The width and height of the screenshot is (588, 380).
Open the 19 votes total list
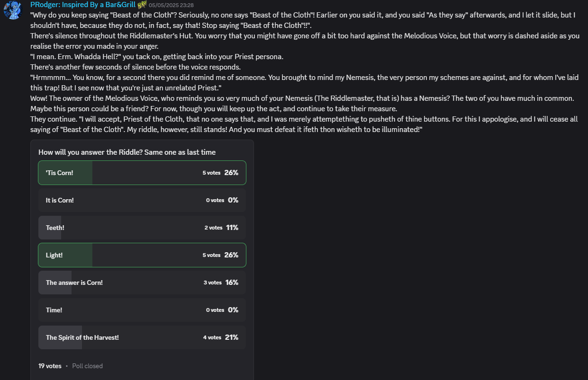point(50,366)
